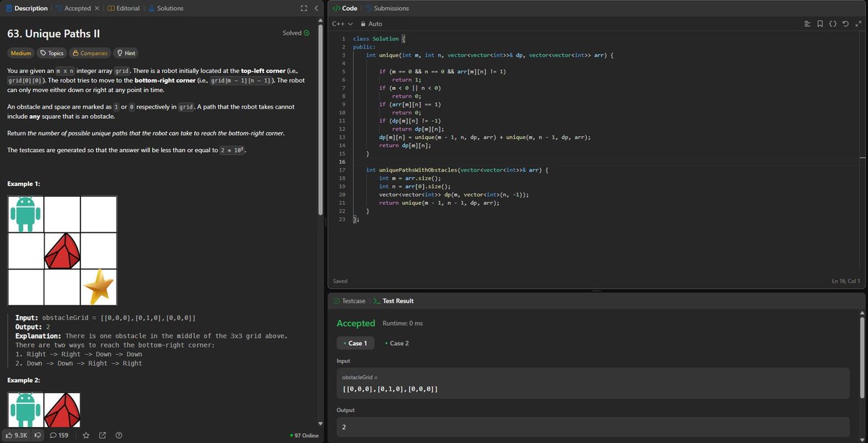The image size is (868, 443).
Task: Click the Medium difficulty tag
Action: tap(20, 53)
